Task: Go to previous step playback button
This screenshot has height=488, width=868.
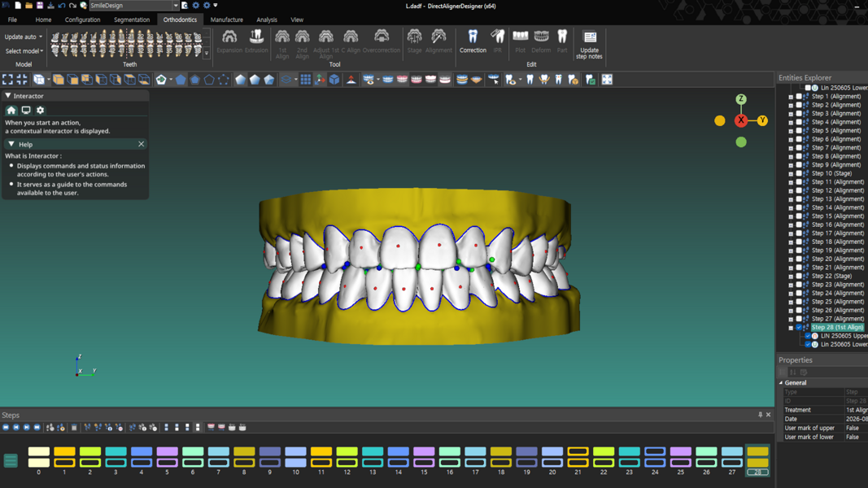Action: 16,427
